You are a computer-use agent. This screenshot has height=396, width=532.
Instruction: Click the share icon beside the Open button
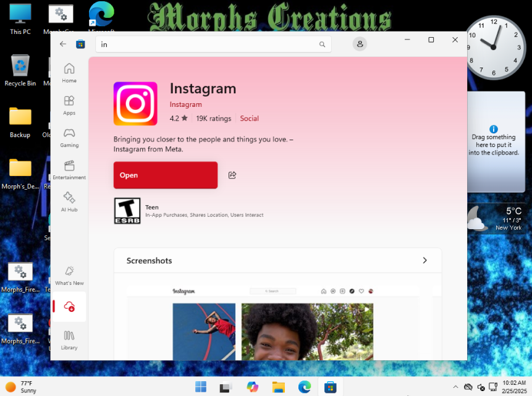[232, 175]
